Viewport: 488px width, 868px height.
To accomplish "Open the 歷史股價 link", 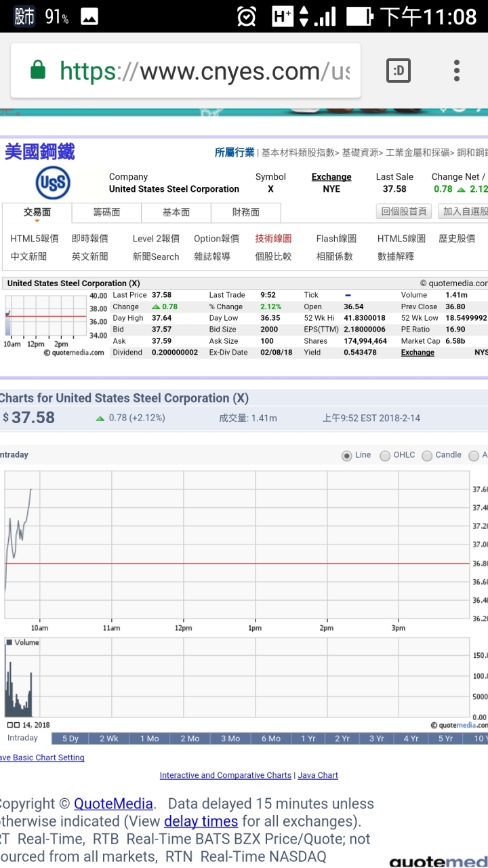I will (457, 239).
